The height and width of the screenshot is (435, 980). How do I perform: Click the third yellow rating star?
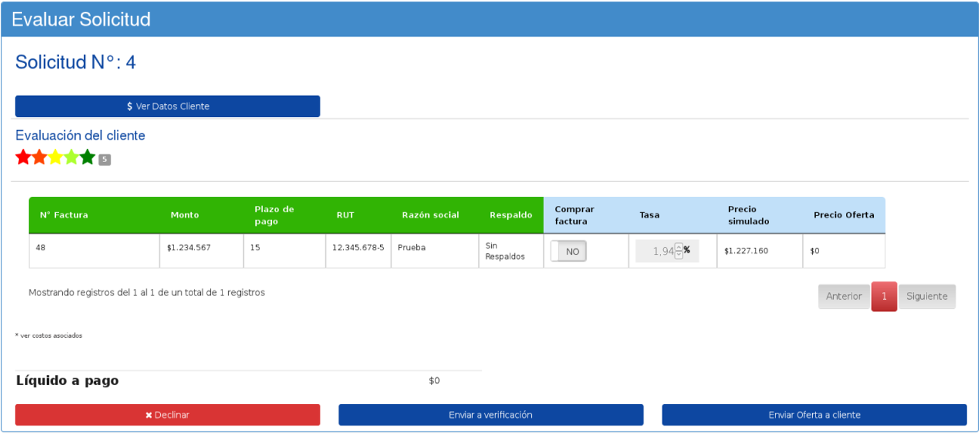tap(55, 157)
